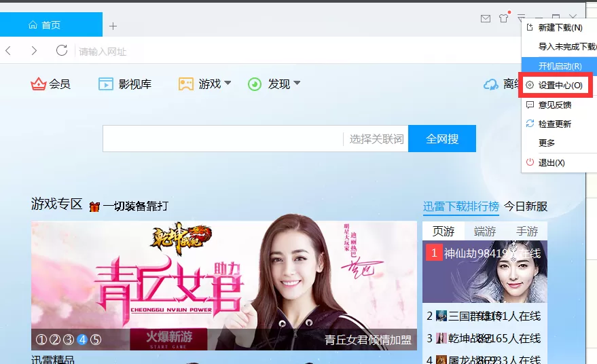Screen dimensions: 597x364
Task: Expand the 游戏 dropdown arrow
Action: pyautogui.click(x=228, y=83)
